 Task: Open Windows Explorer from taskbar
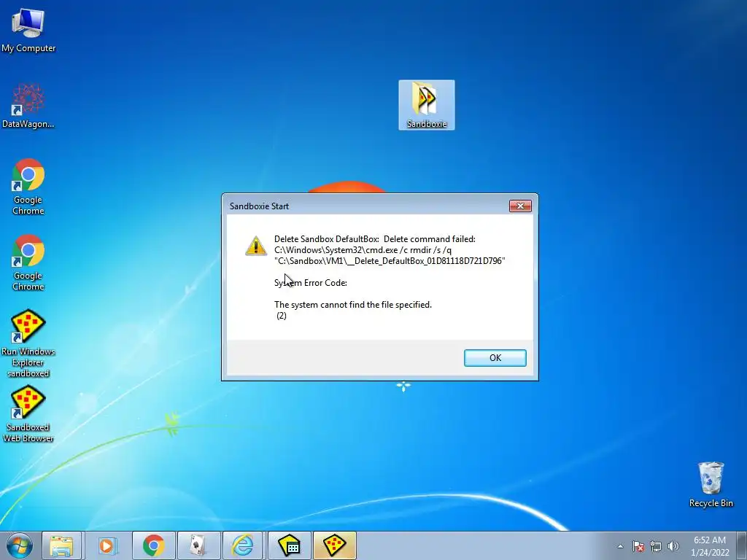(x=62, y=545)
